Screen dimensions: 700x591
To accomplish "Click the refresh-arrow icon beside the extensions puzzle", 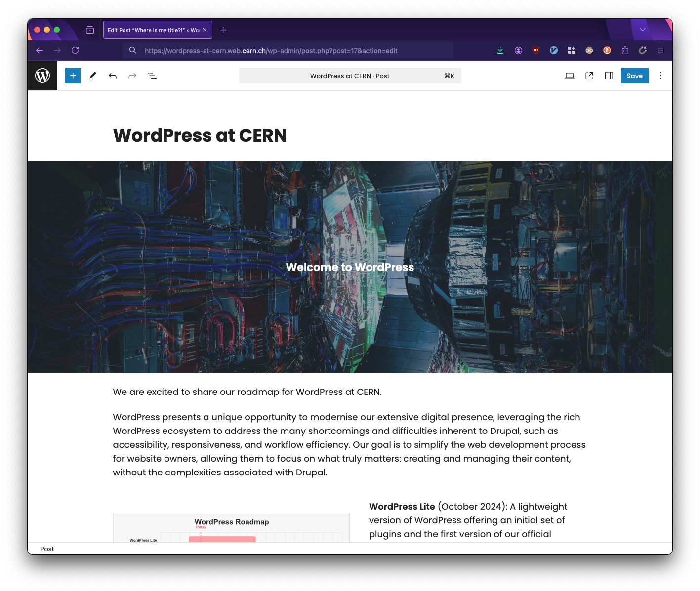I will tap(643, 50).
